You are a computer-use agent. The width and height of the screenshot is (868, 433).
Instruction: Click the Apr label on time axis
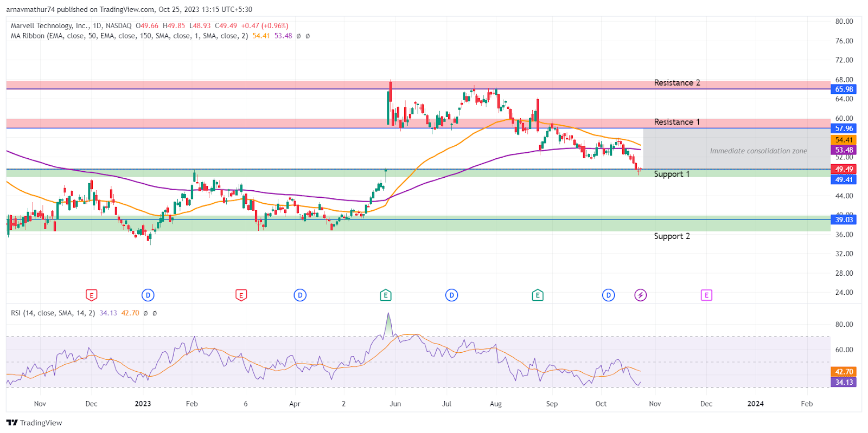click(x=295, y=404)
